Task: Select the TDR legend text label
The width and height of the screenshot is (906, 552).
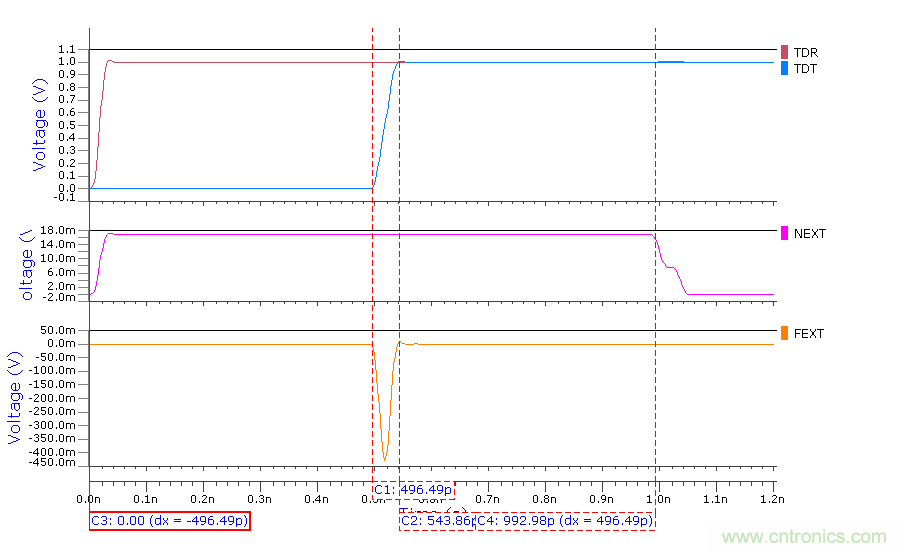Action: [x=806, y=52]
